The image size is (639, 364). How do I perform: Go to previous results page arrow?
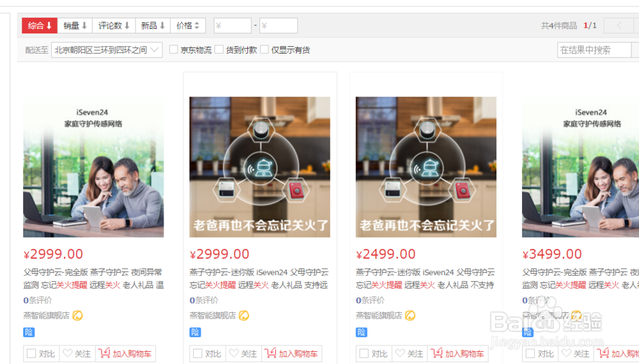tap(619, 26)
